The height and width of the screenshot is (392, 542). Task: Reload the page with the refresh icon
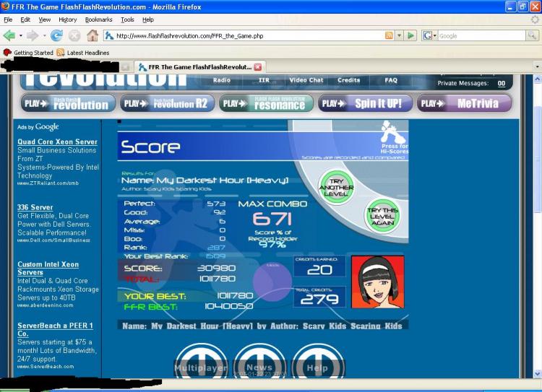pyautogui.click(x=56, y=35)
